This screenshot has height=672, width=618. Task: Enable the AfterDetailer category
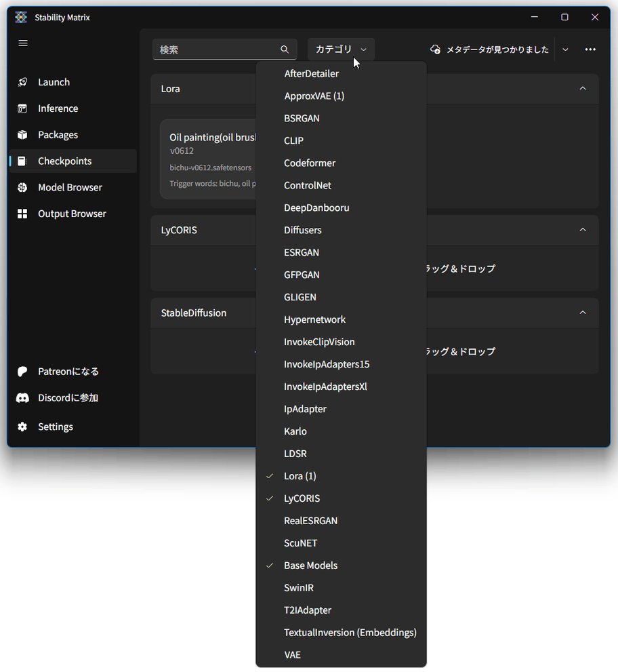[x=341, y=74]
